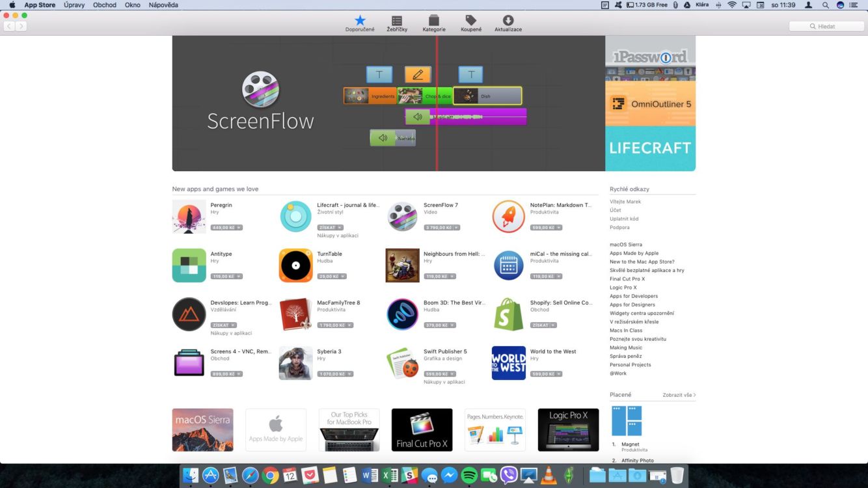
Task: Open the Doporučené featured tab
Action: pos(360,23)
